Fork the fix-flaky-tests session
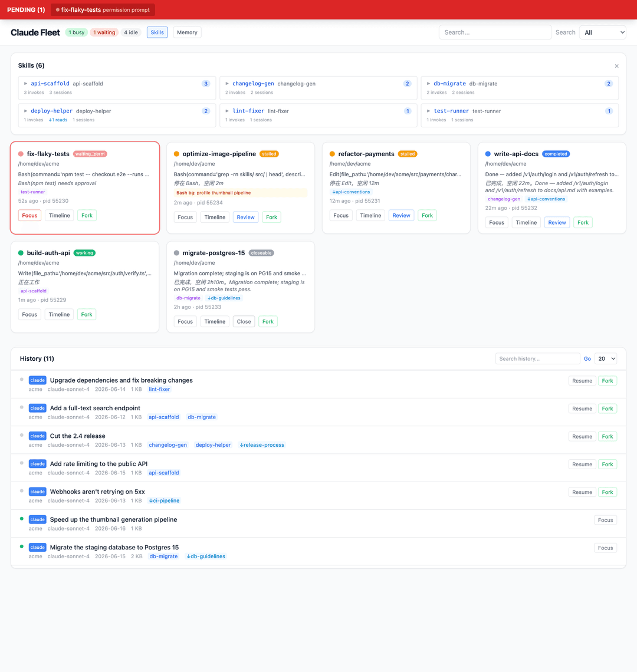The width and height of the screenshot is (637, 672). [87, 216]
